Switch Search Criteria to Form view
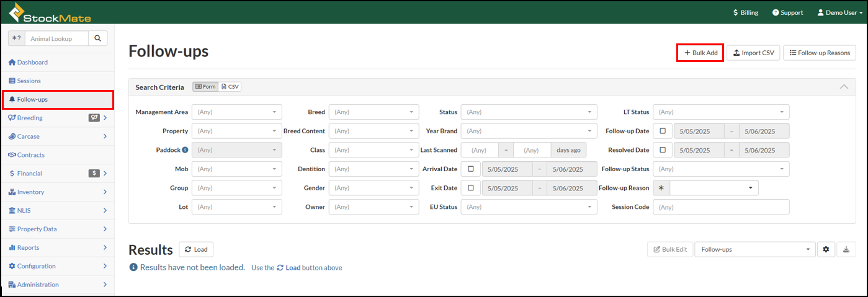Screen dimensions: 868x297 [205, 87]
